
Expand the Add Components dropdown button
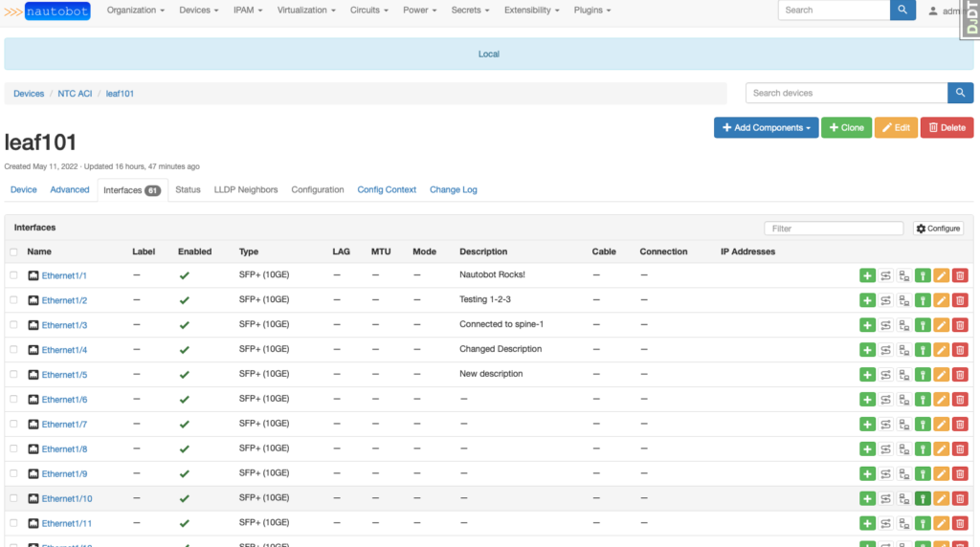766,127
